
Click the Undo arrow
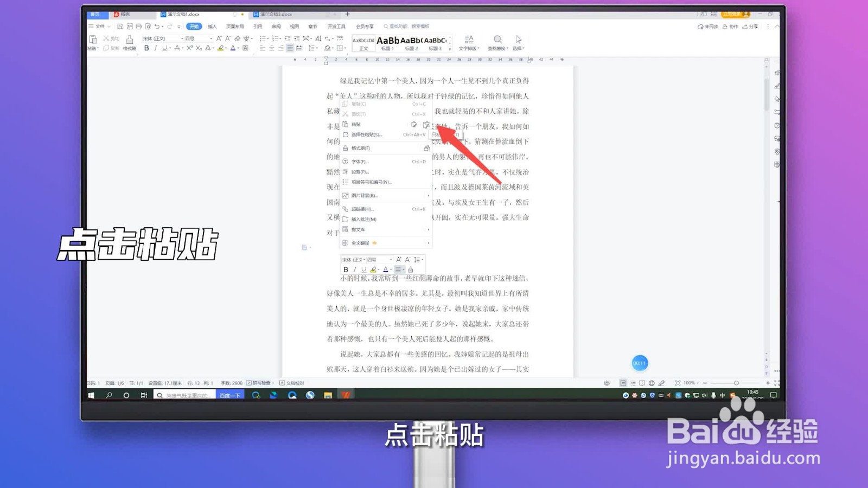coord(157,27)
